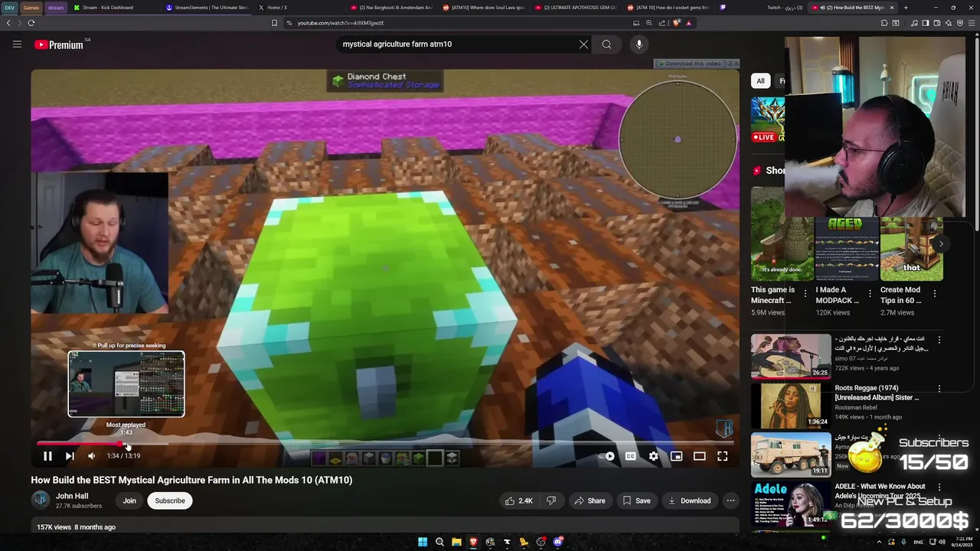Seek on the red video progress bar
This screenshot has height=551, width=980.
385,443
